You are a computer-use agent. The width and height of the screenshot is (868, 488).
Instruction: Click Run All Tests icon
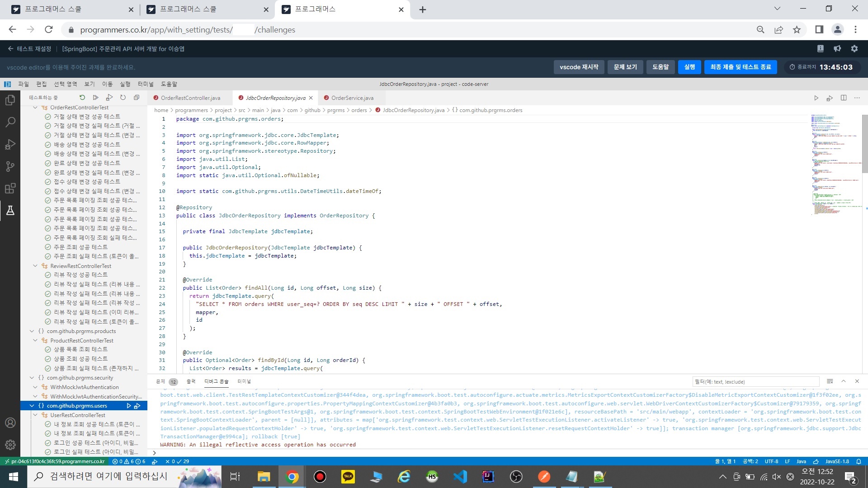(x=95, y=98)
